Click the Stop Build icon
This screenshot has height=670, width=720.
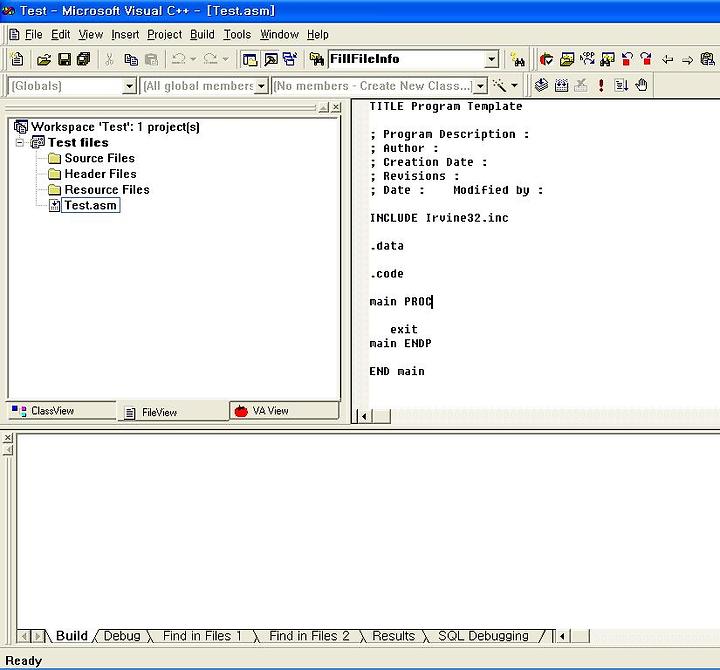coord(581,85)
